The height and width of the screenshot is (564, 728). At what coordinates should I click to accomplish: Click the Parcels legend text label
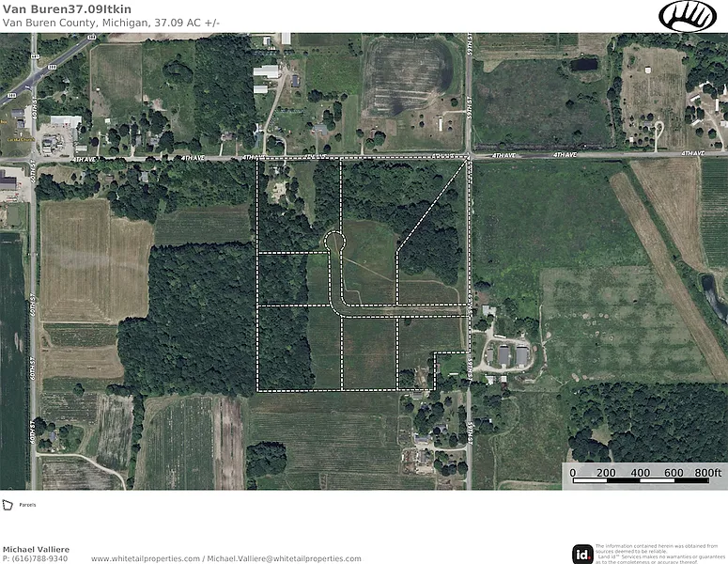click(27, 505)
